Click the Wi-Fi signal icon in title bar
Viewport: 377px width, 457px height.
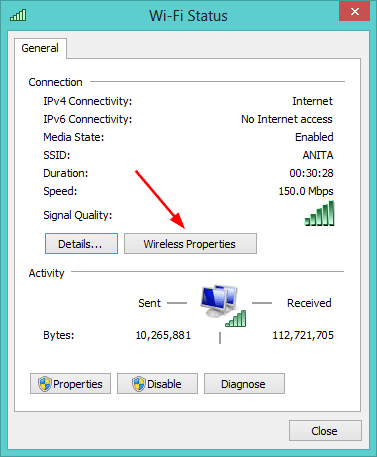(x=18, y=15)
